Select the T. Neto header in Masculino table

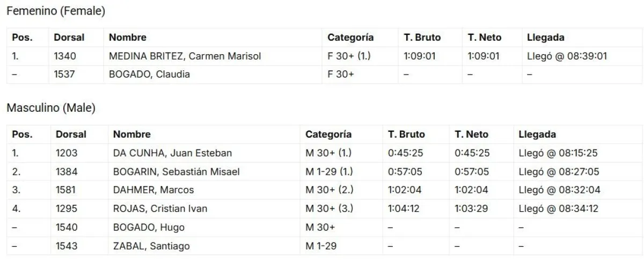tap(471, 134)
